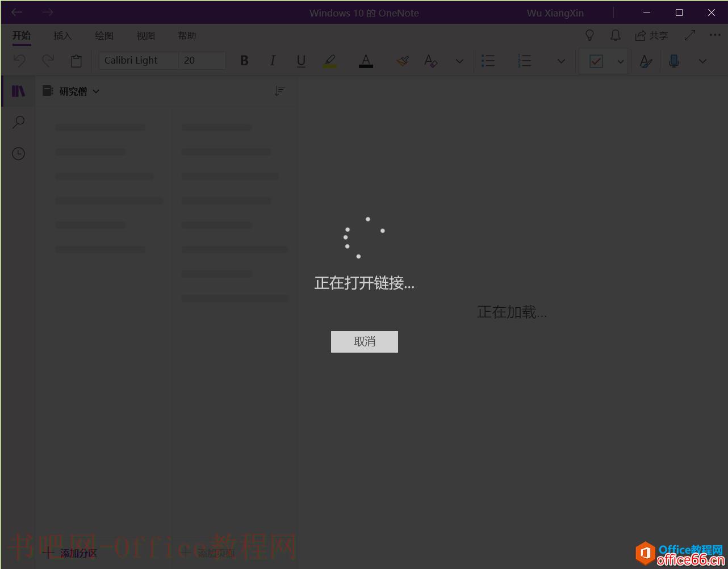728x569 pixels.
Task: Apply yellow text highlight color
Action: 329,61
